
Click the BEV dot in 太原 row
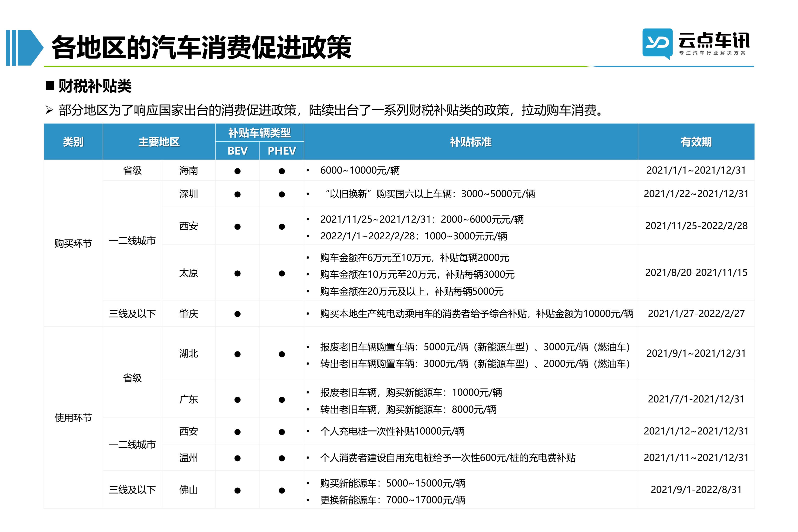click(237, 273)
